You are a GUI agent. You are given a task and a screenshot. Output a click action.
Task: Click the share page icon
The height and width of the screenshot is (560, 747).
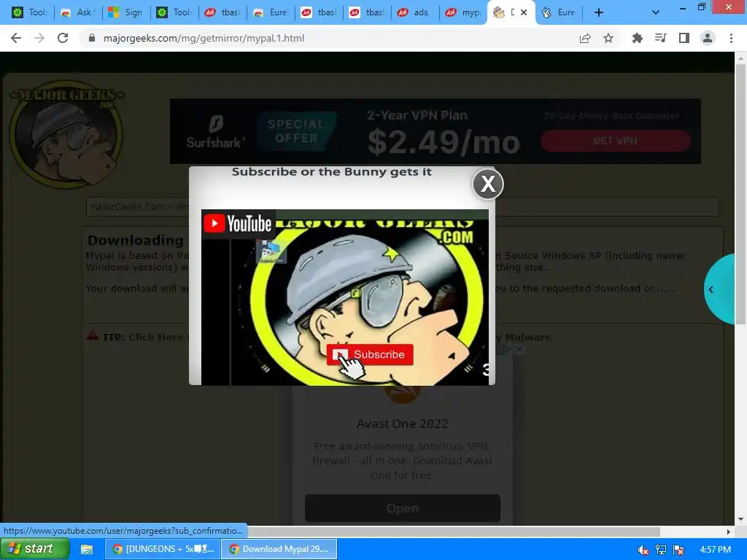coord(585,38)
